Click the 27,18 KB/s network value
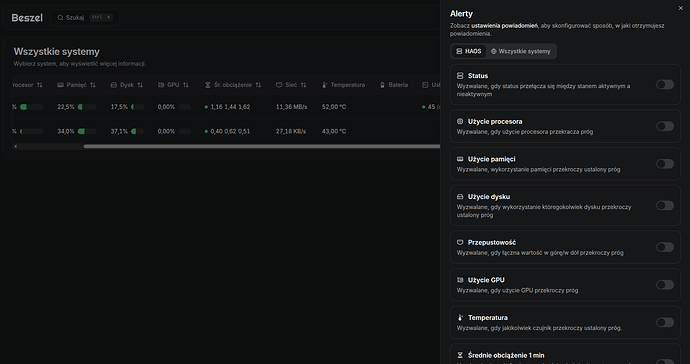 [x=291, y=131]
